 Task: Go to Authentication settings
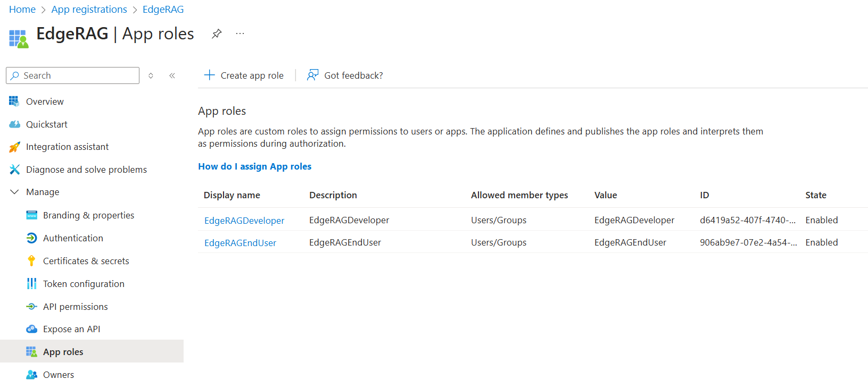point(73,238)
